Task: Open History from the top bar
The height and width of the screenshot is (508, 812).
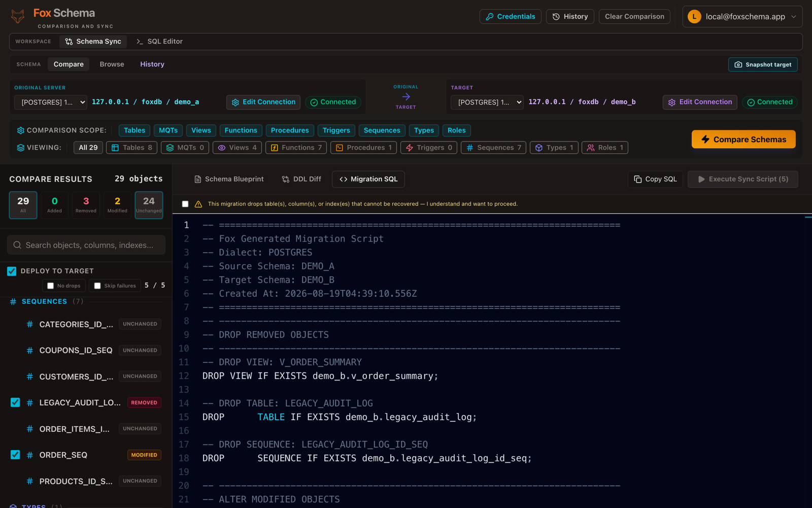Action: [x=570, y=16]
